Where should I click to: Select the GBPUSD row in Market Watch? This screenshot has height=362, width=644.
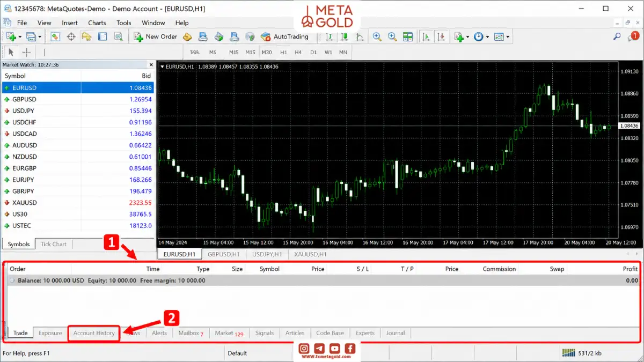click(78, 99)
